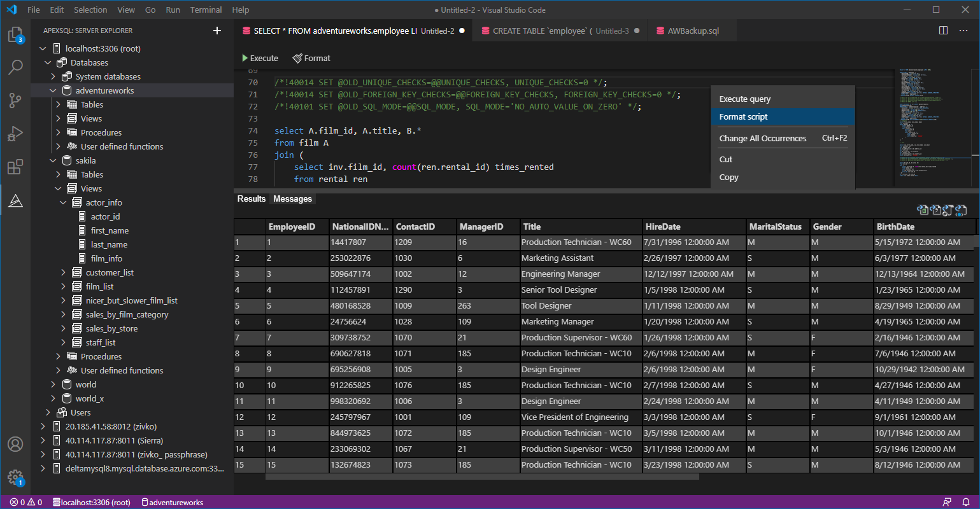Select Format script from context menu
980x509 pixels.
(x=743, y=116)
